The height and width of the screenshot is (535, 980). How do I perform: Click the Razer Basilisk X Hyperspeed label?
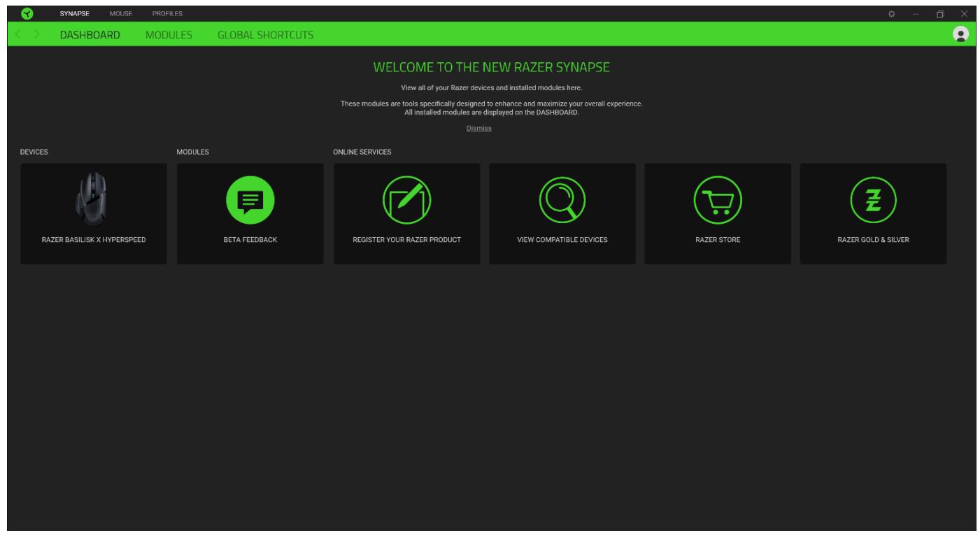[x=94, y=240]
